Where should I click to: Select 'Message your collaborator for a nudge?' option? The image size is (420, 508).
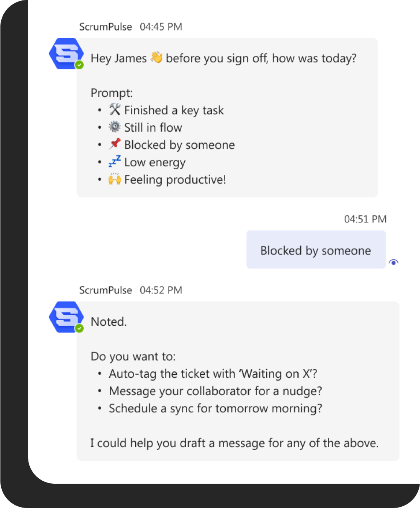click(215, 391)
